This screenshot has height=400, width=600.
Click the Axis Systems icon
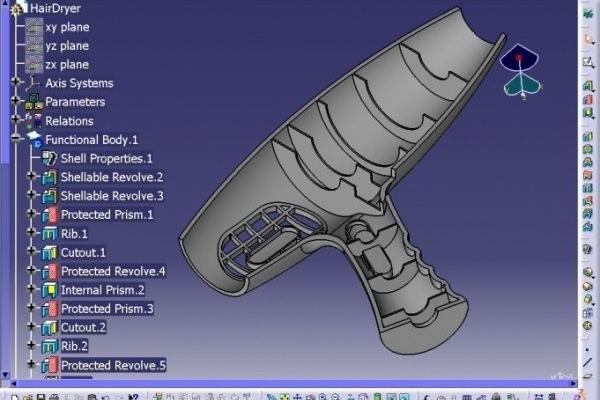coord(34,83)
